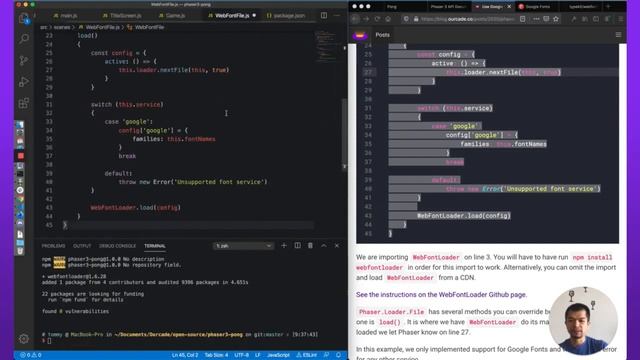The image size is (640, 360).
Task: Change LF line ending in status bar
Action: [258, 355]
